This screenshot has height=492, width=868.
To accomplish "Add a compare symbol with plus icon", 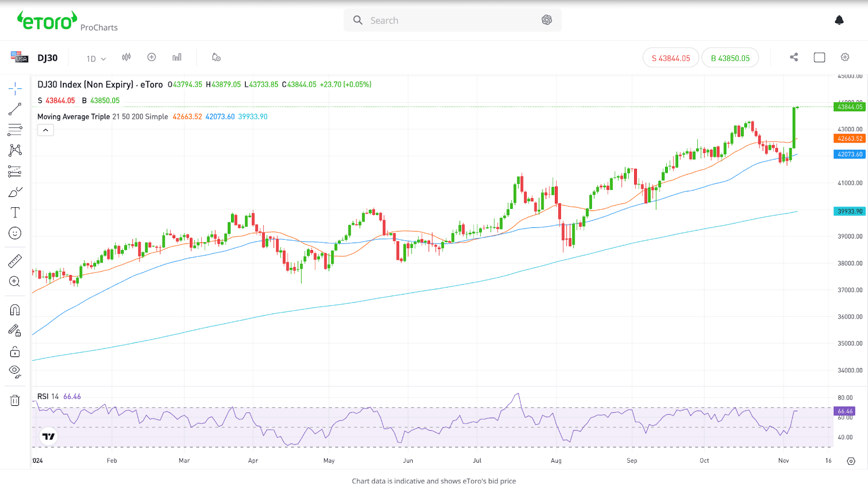I will click(x=152, y=57).
